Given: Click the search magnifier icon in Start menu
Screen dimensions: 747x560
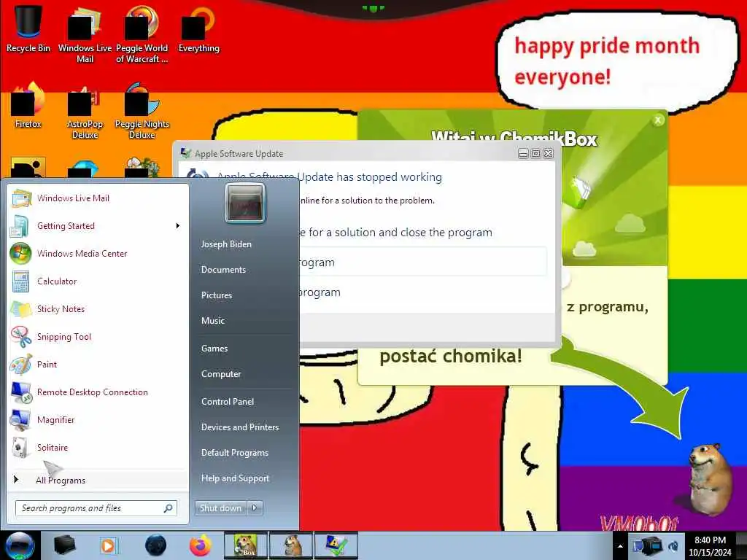Looking at the screenshot, I should (x=169, y=508).
